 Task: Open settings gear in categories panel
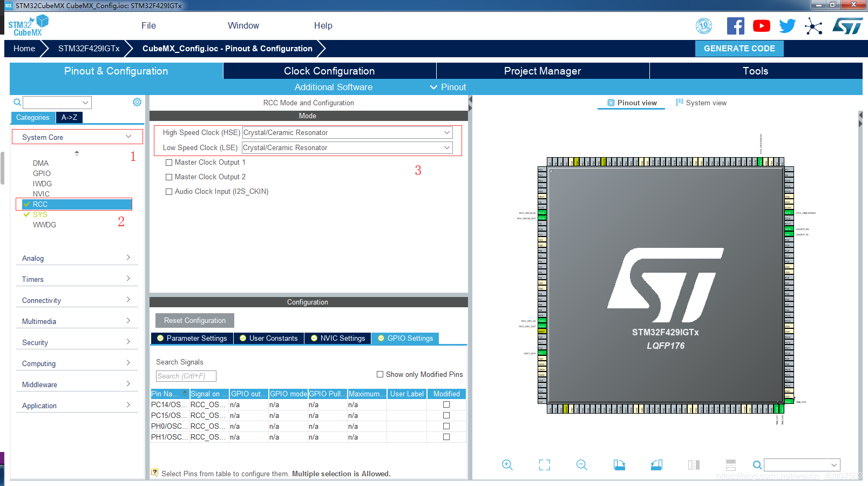[137, 102]
